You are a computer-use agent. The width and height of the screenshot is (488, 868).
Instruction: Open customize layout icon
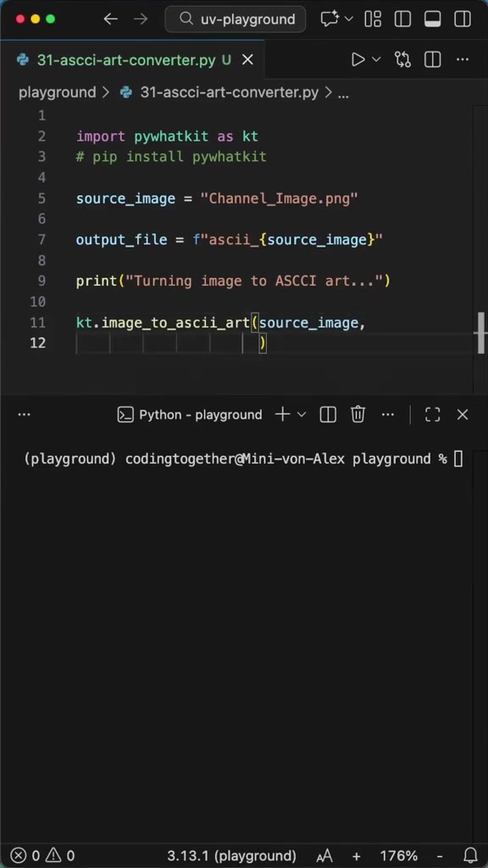pos(373,19)
